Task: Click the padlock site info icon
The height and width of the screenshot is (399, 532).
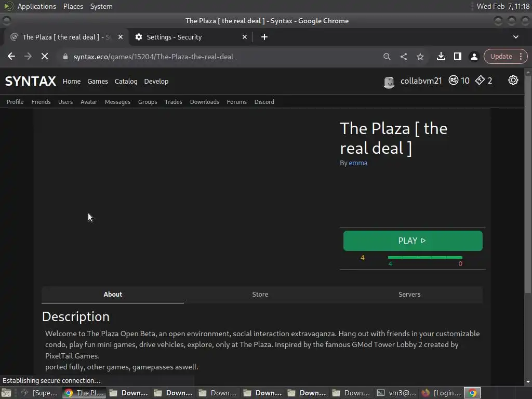Action: click(65, 57)
